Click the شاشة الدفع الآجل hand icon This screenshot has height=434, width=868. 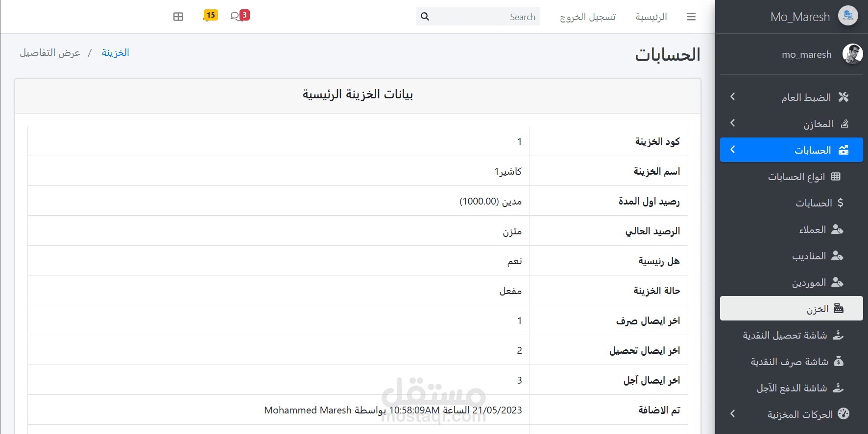[838, 388]
